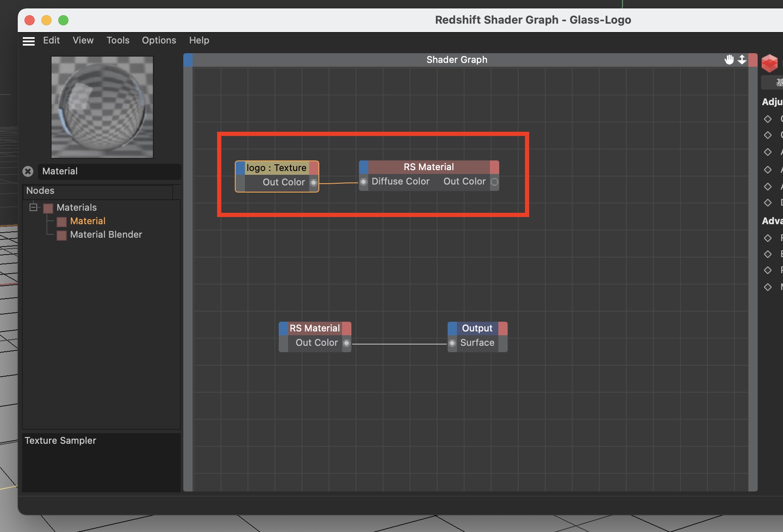Screen dimensions: 783x532
Task: Select the Shader Graph blue corner swatch
Action: coord(188,60)
